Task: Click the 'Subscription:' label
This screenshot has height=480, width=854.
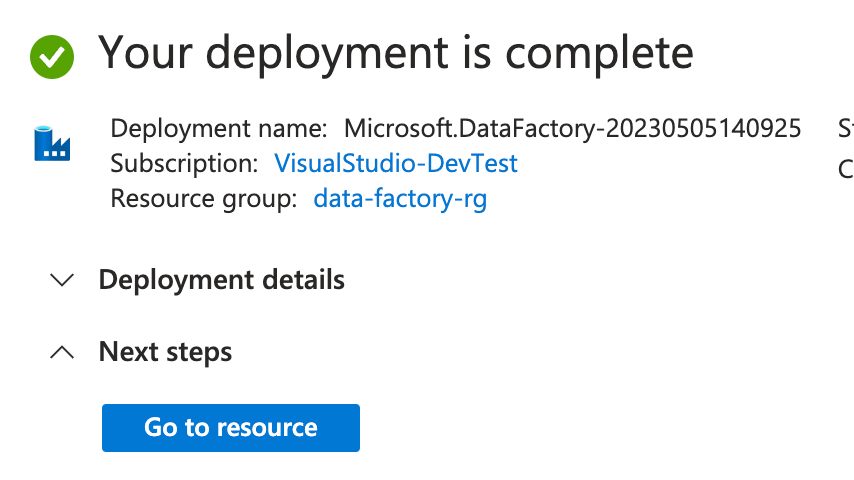Action: [x=184, y=163]
